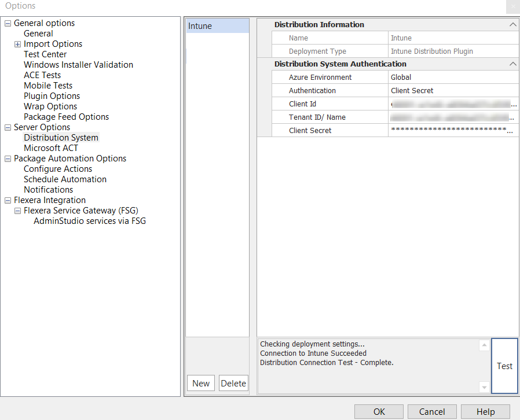Collapse the Package Automation Options branch

(8, 159)
